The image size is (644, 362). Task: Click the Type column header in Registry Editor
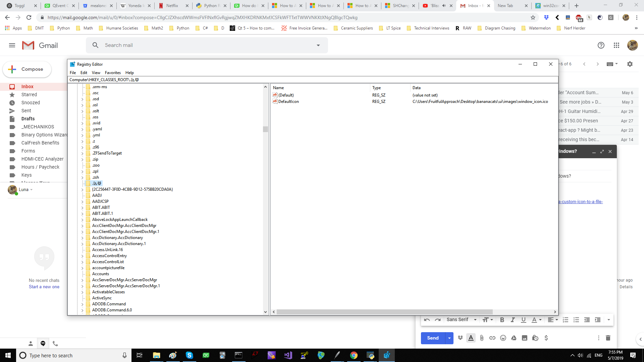390,88
